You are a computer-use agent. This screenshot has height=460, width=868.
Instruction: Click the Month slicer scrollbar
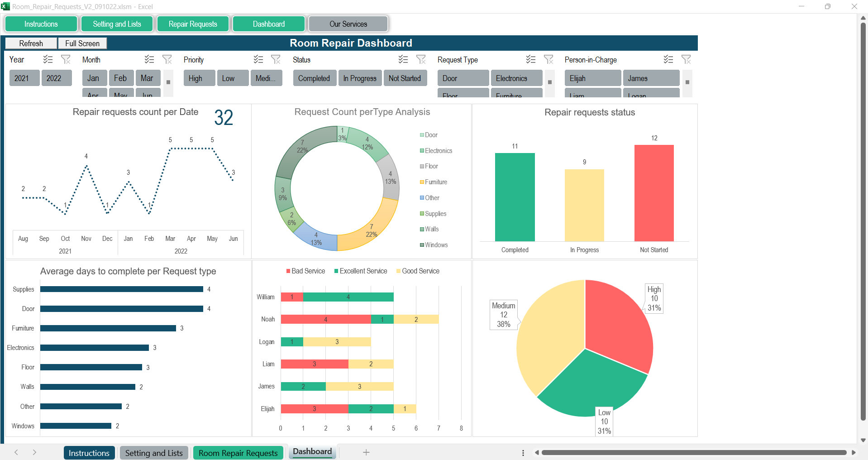point(168,83)
